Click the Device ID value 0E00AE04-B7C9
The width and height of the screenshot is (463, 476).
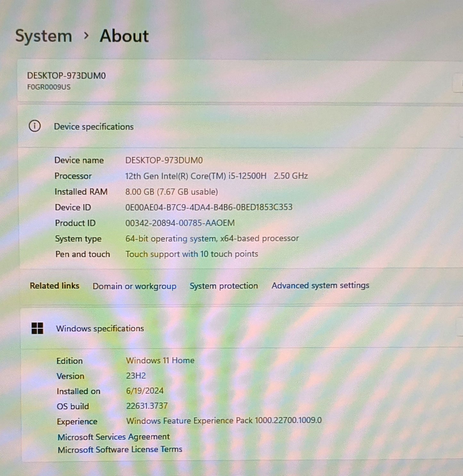(209, 207)
